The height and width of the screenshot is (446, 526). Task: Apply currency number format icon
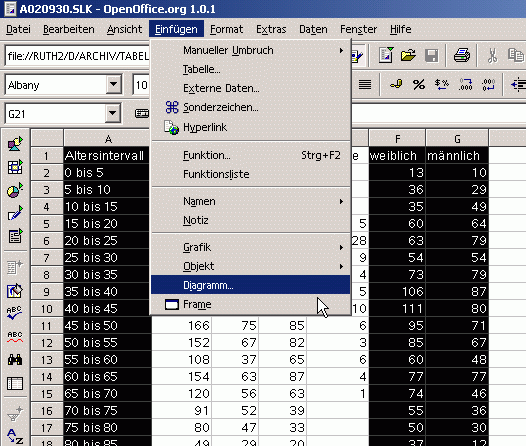[x=397, y=84]
